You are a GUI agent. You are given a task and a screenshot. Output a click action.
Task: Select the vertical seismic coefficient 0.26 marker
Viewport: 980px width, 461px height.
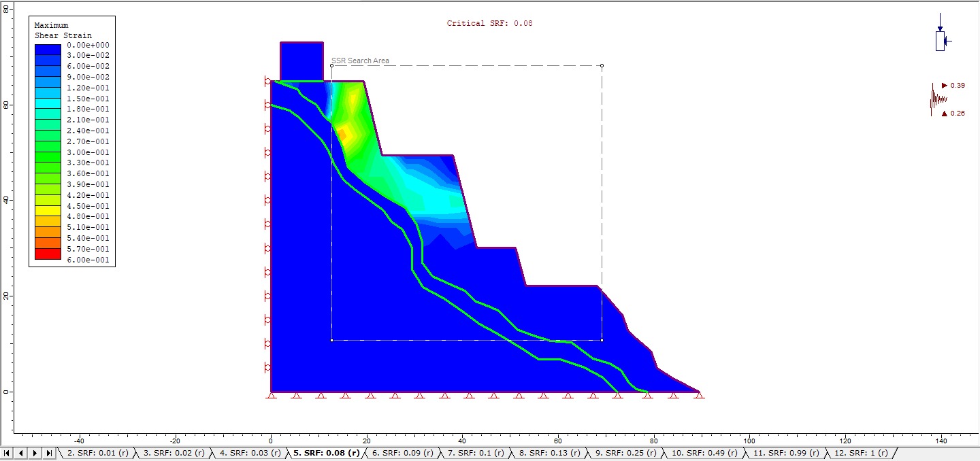(953, 114)
